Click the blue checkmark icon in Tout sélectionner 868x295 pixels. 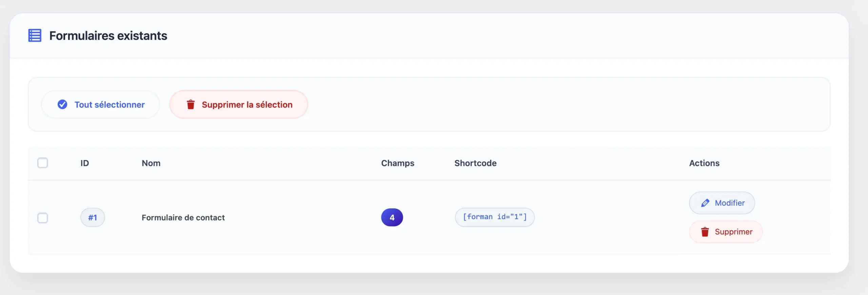pyautogui.click(x=62, y=104)
